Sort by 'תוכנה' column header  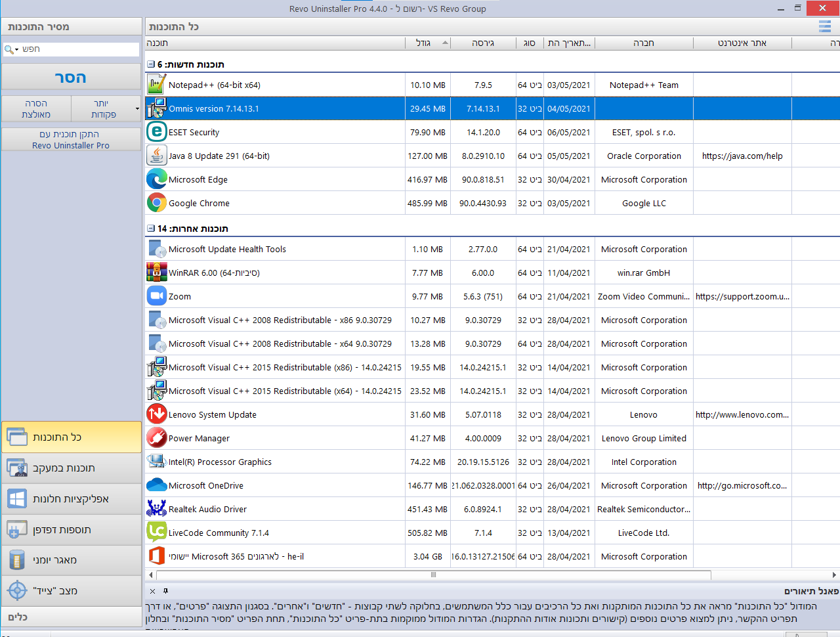pyautogui.click(x=275, y=43)
